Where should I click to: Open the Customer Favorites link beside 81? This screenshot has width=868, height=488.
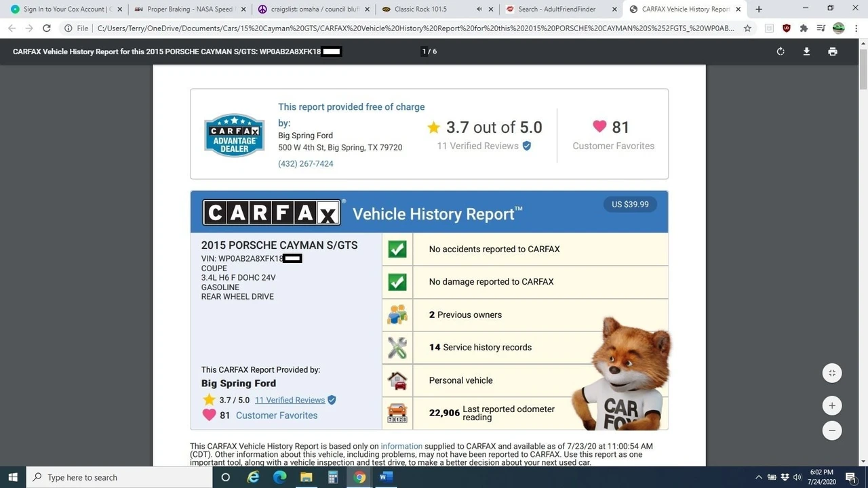pyautogui.click(x=277, y=415)
